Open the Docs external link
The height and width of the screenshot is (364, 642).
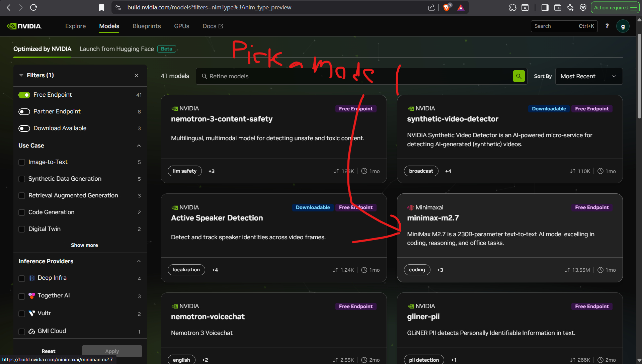pyautogui.click(x=213, y=26)
